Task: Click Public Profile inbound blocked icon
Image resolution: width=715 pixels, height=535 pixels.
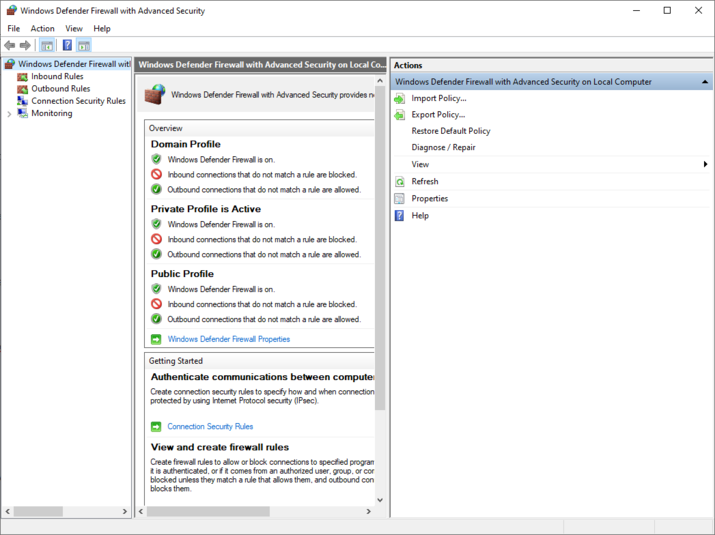Action: (x=156, y=304)
